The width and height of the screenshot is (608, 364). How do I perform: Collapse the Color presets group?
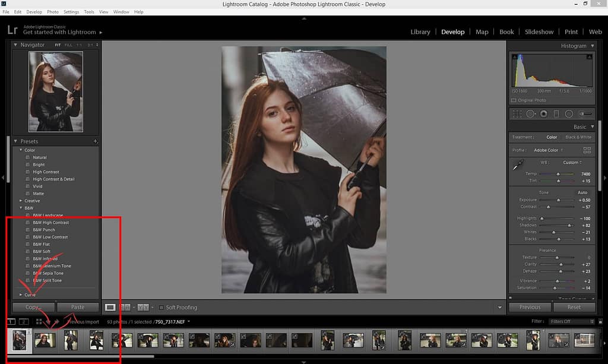(x=21, y=150)
